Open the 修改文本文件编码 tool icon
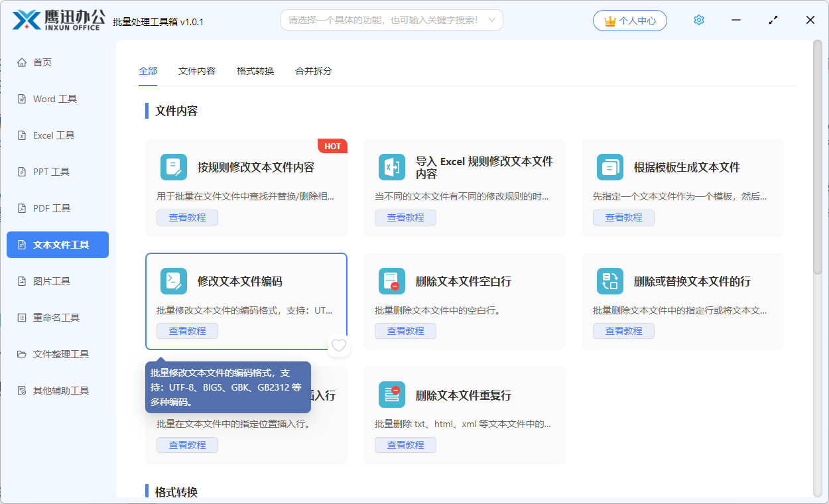The width and height of the screenshot is (829, 504). pyautogui.click(x=173, y=281)
